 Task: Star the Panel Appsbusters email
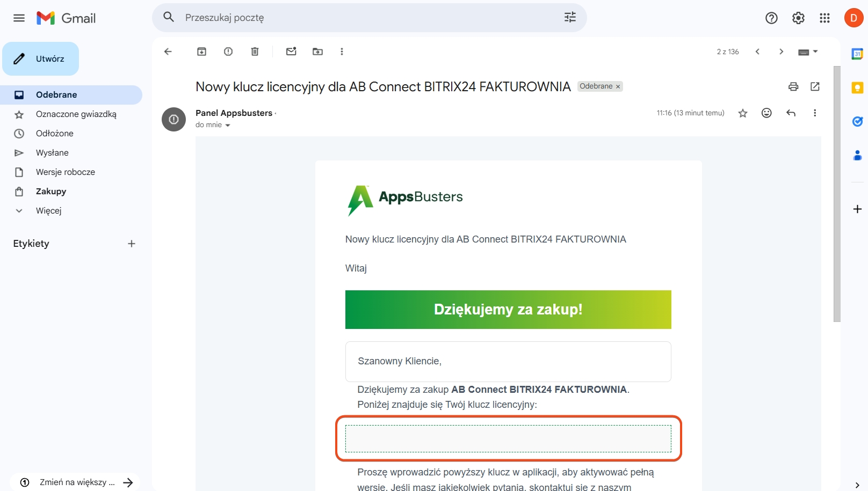(x=743, y=113)
